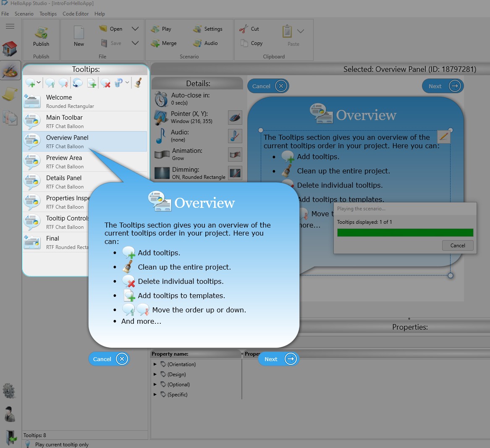Viewport: 490px width, 448px height.
Task: Select the Welcome tooltip in the list
Action: (x=85, y=101)
